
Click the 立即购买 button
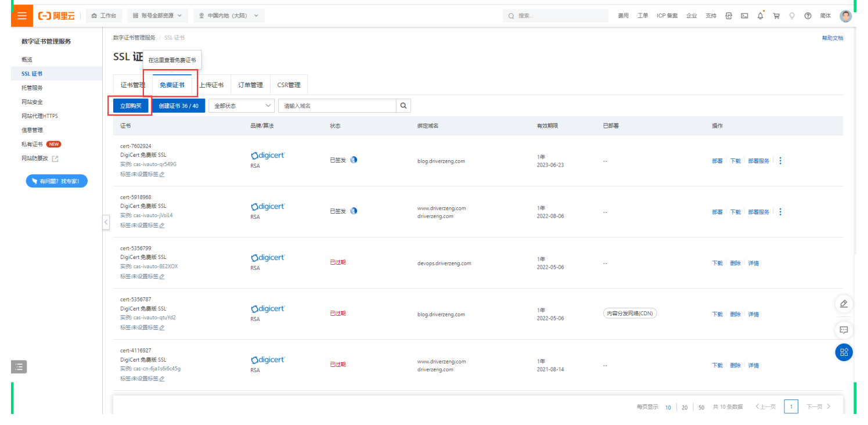(131, 106)
